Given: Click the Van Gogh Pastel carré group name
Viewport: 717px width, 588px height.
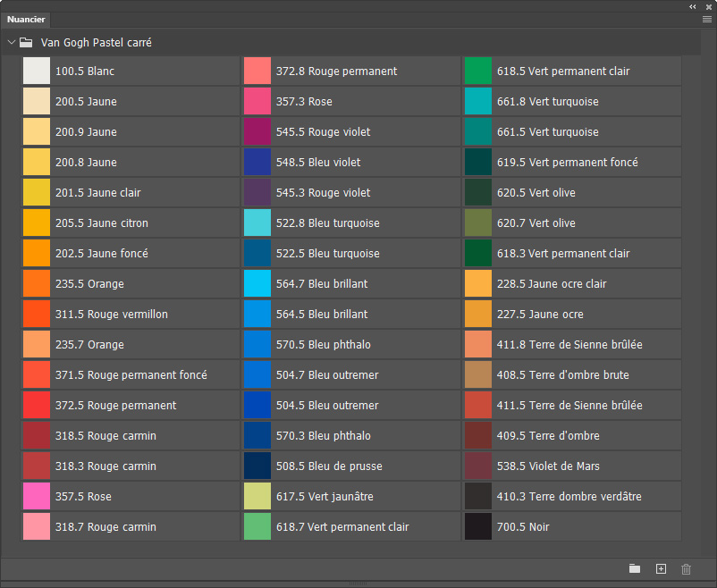Looking at the screenshot, I should click(96, 43).
